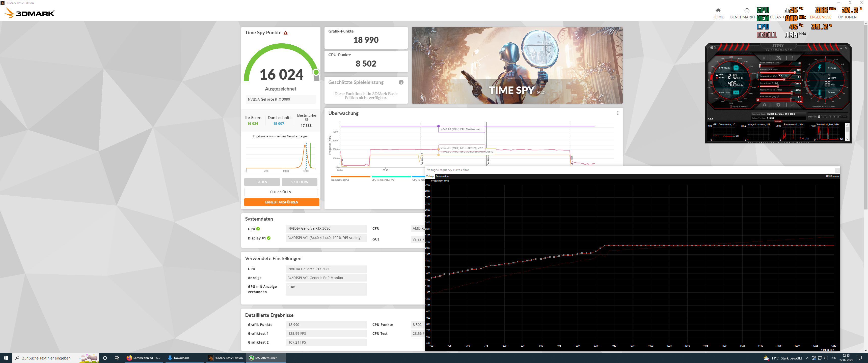
Task: Click the Bestmarke info icon
Action: click(x=307, y=119)
